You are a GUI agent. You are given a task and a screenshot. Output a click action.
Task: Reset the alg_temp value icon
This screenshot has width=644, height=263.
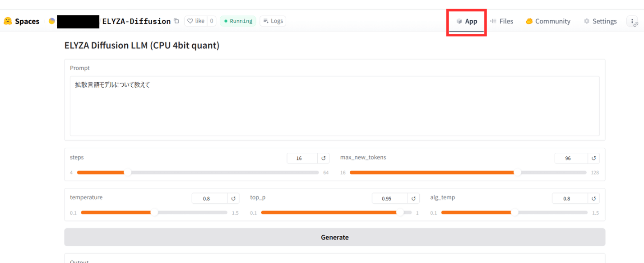pyautogui.click(x=593, y=198)
